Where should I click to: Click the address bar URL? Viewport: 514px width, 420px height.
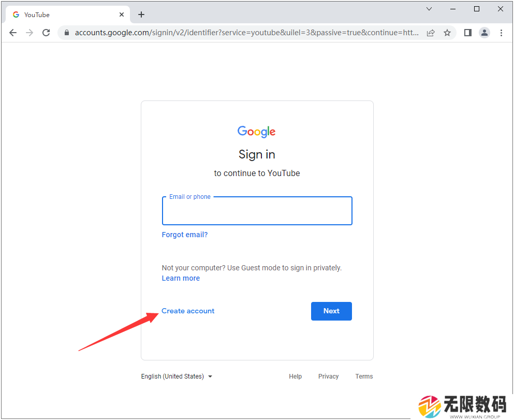point(246,33)
